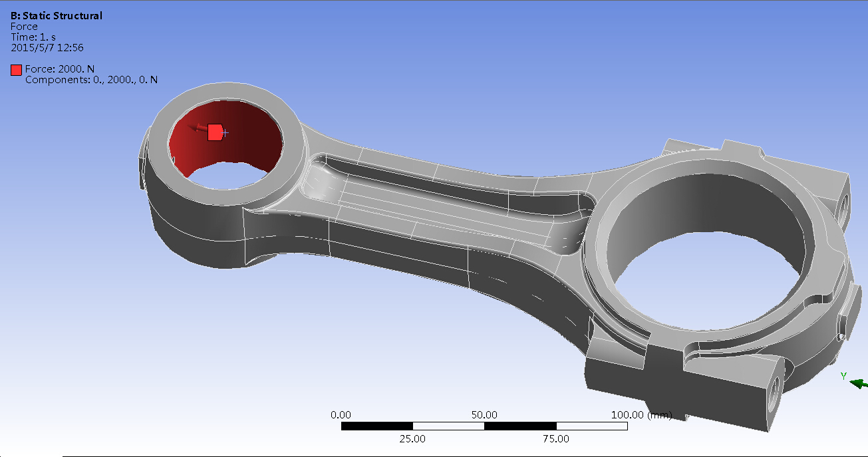Click the 'Force: 2000. N' legend text
Image resolution: width=868 pixels, height=457 pixels.
click(x=60, y=69)
